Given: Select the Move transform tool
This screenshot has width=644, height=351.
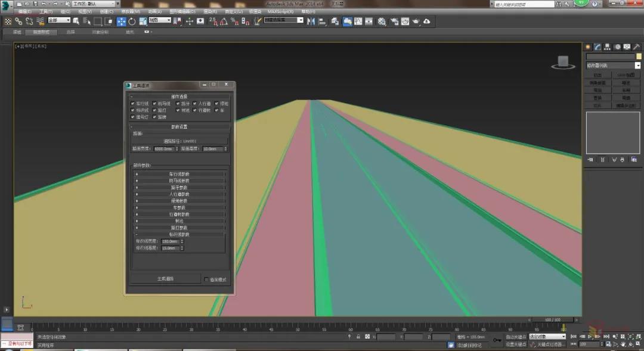Looking at the screenshot, I should tap(121, 21).
